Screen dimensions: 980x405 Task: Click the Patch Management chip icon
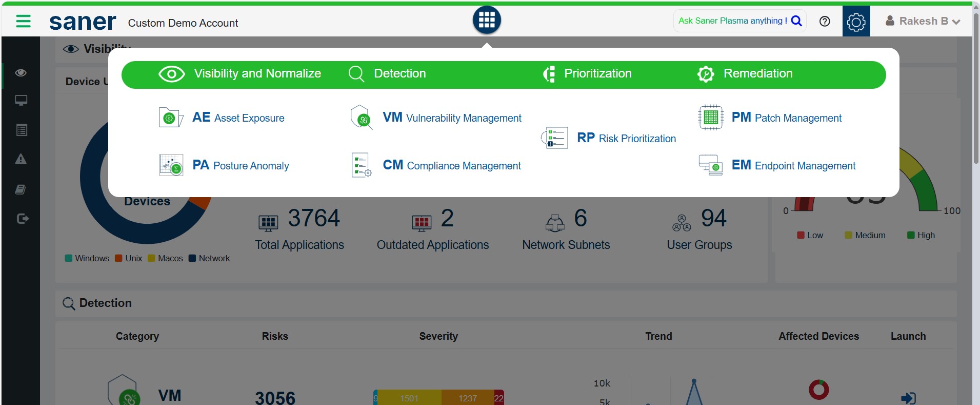pyautogui.click(x=710, y=118)
